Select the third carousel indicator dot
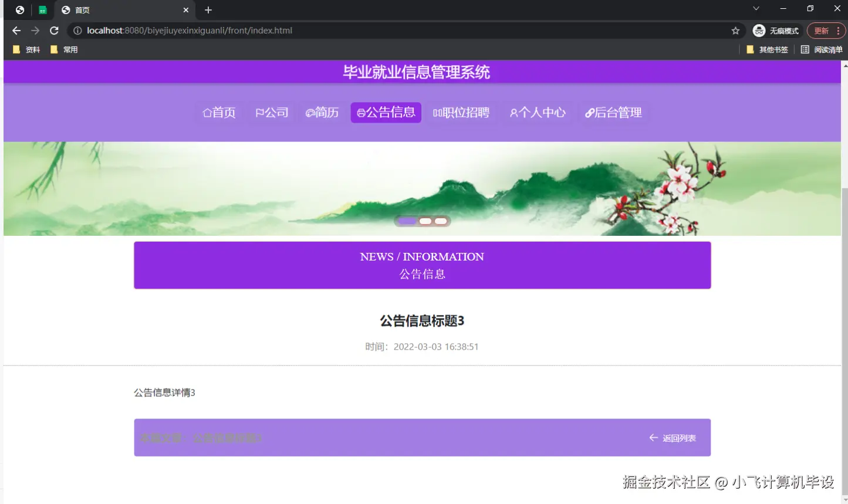 point(441,221)
